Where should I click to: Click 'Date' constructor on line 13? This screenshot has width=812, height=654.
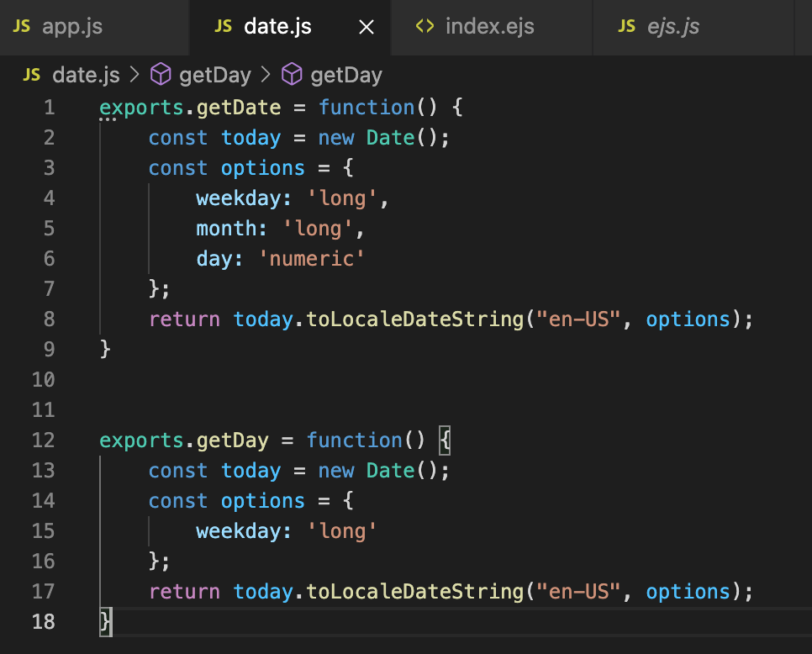click(x=391, y=471)
